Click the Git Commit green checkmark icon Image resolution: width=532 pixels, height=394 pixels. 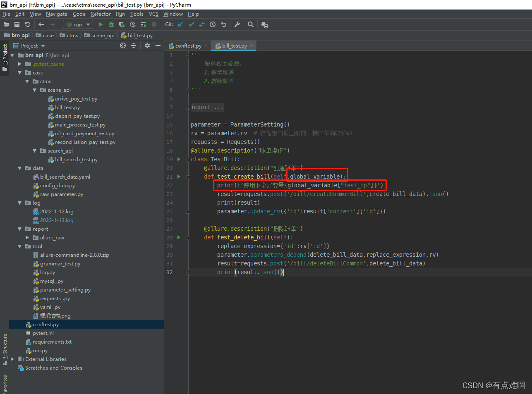(191, 25)
